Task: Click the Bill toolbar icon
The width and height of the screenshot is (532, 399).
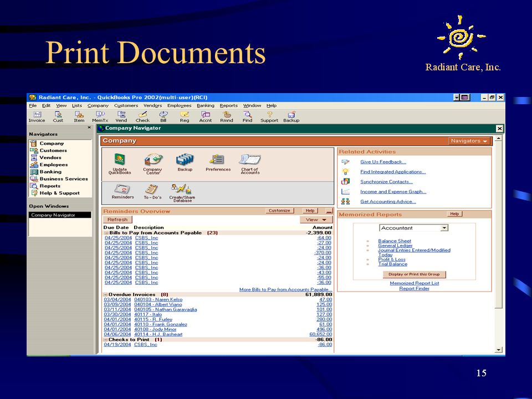Action: [163, 117]
